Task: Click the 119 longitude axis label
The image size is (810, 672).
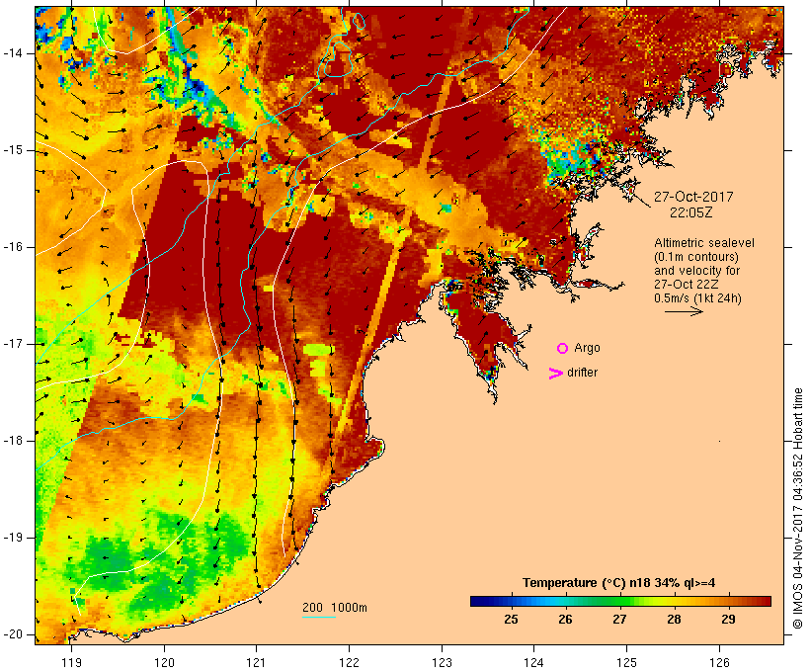Action: 71,663
